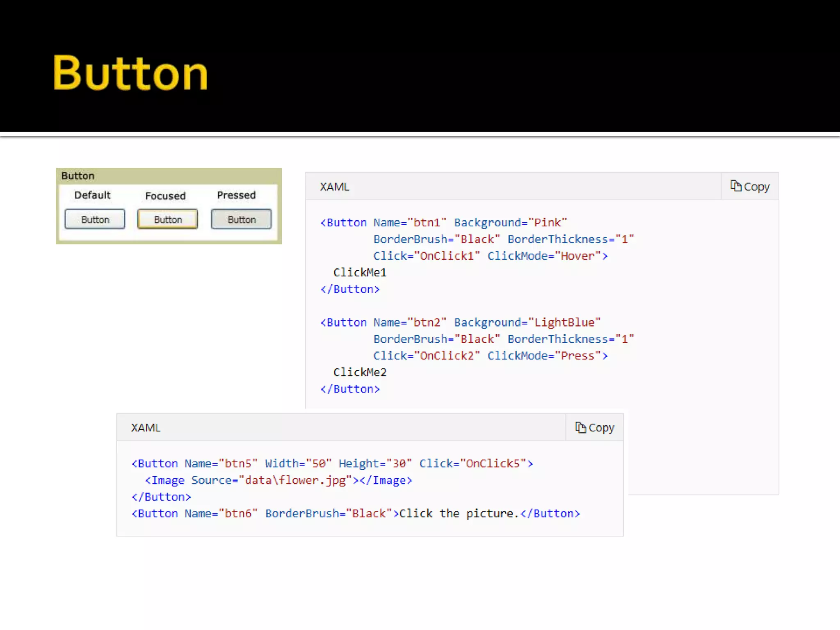Click the Copy text in lower code header
840x630 pixels.
[601, 428]
